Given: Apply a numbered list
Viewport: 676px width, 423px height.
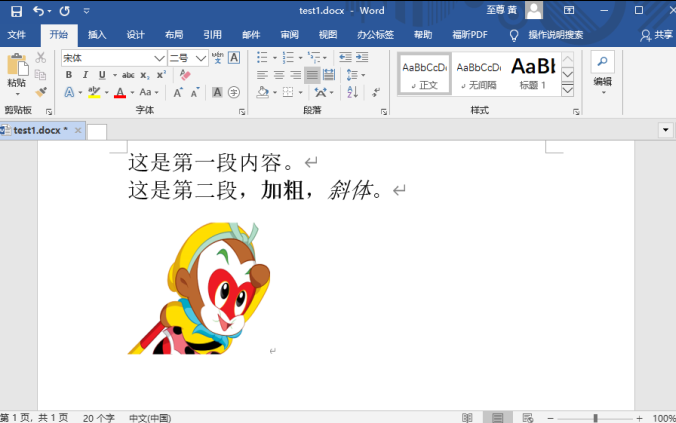Looking at the screenshot, I should [x=288, y=57].
